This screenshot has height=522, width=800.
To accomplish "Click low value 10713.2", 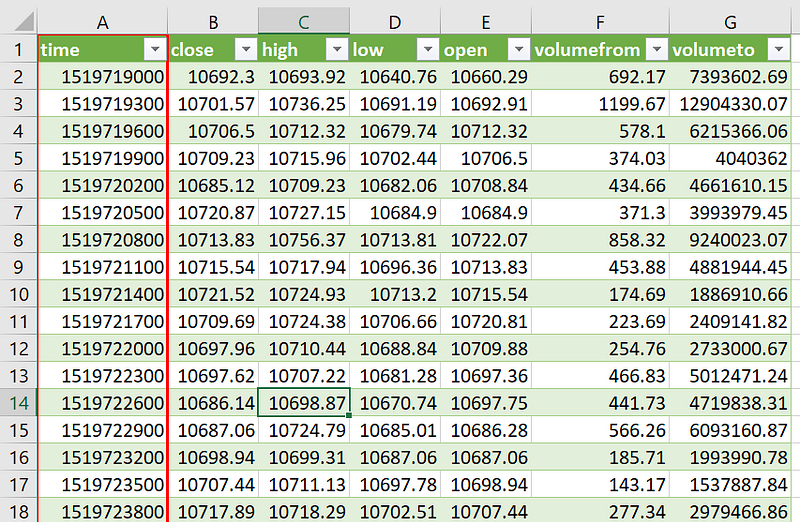I will coord(403,294).
